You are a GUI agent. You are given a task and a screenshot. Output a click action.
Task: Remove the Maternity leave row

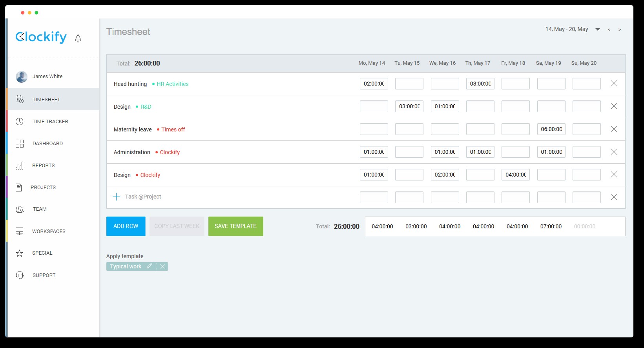tap(614, 129)
